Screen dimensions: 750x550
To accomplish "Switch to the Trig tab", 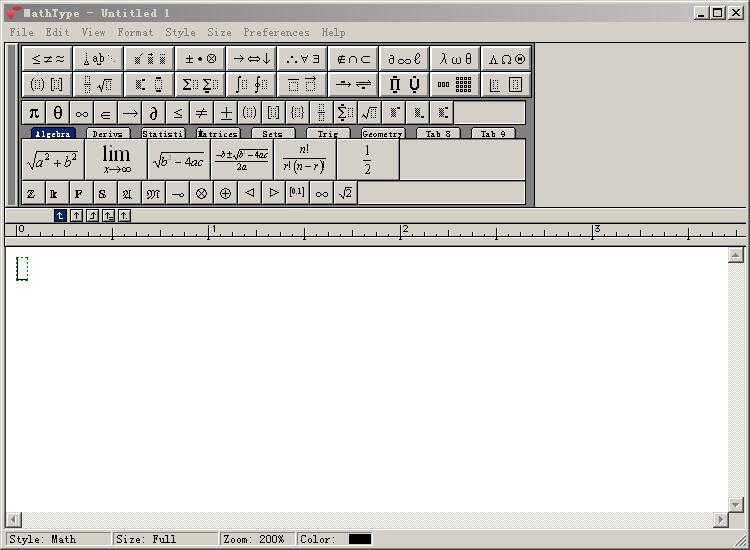I will coord(328,134).
